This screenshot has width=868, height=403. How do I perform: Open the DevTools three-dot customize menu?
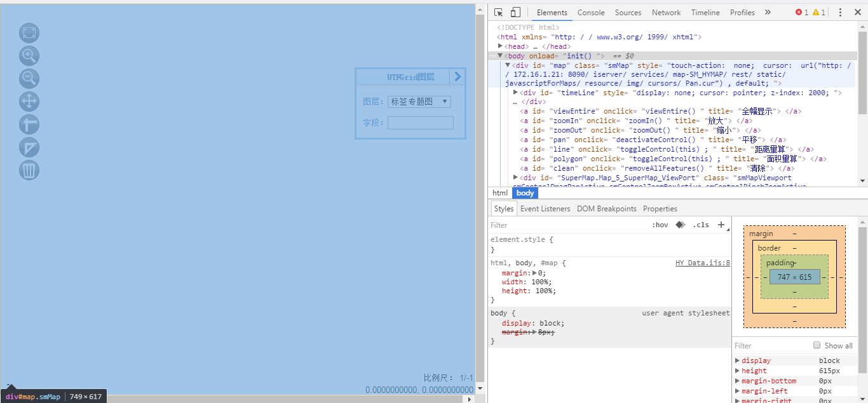(840, 13)
